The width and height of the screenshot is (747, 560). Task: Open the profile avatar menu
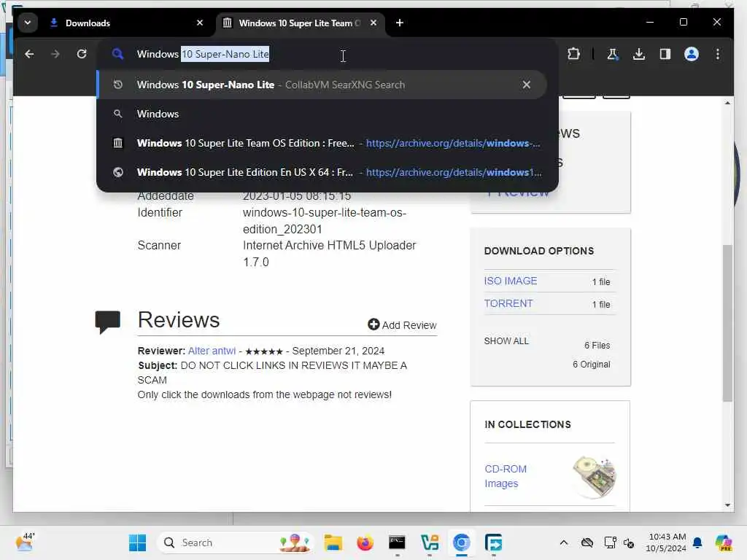692,54
